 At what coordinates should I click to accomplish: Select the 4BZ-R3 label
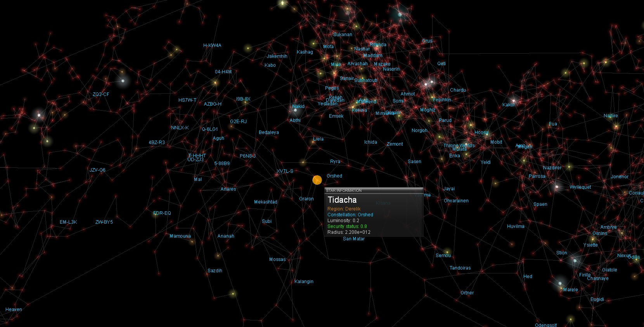[157, 143]
